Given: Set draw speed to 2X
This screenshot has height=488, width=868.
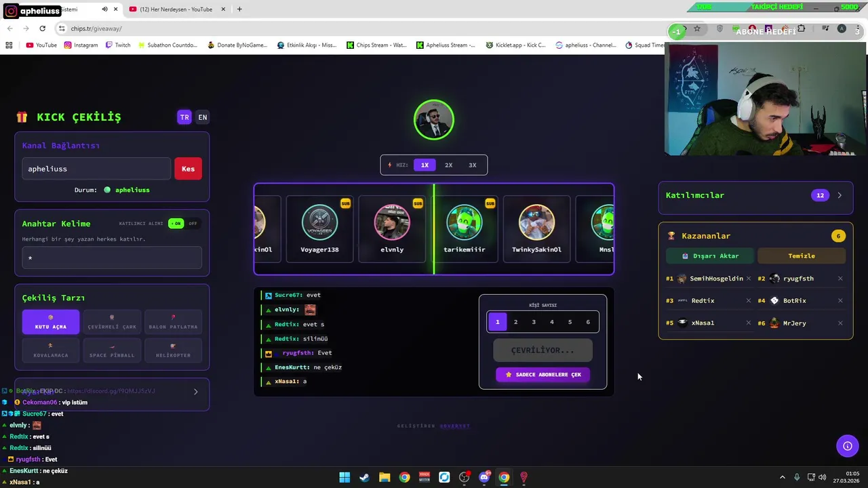Looking at the screenshot, I should tap(448, 165).
